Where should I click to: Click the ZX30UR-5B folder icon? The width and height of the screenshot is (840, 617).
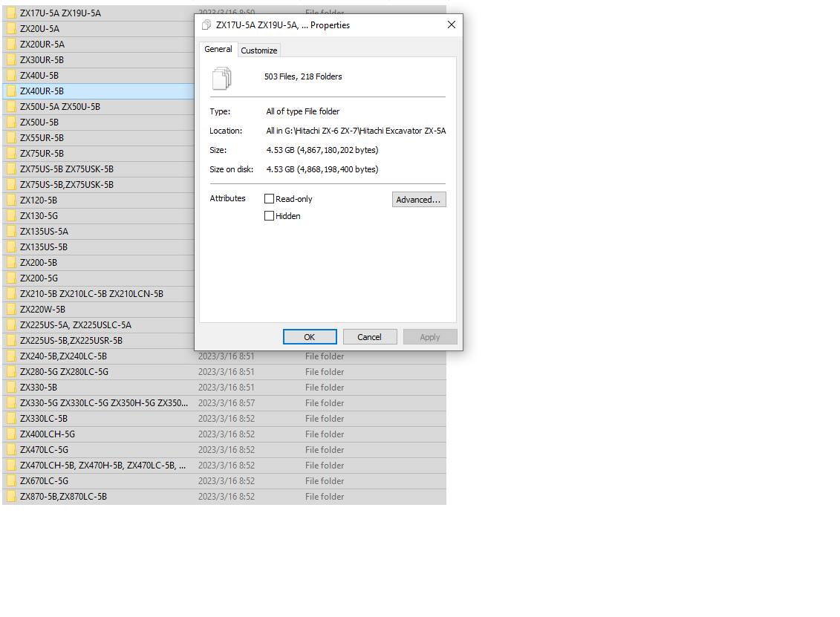click(11, 59)
